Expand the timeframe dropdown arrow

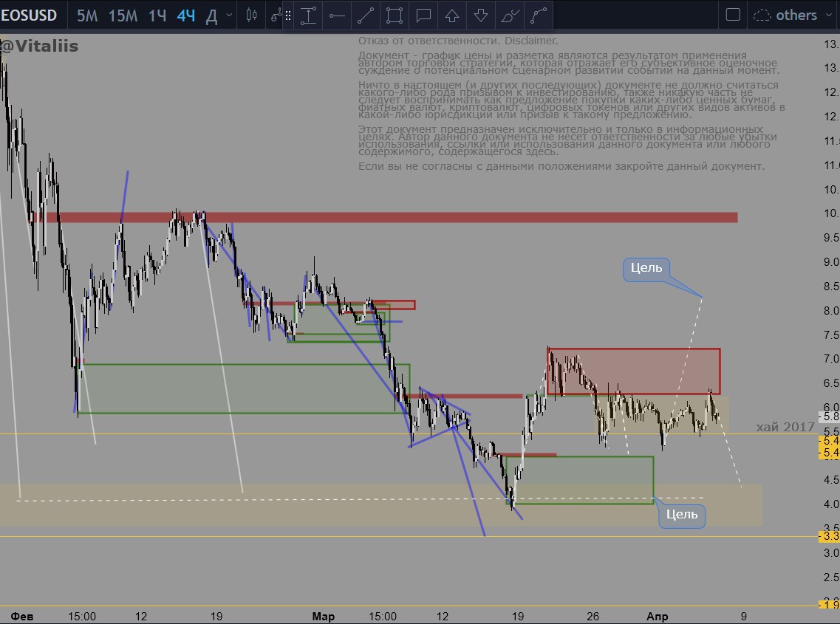point(229,15)
